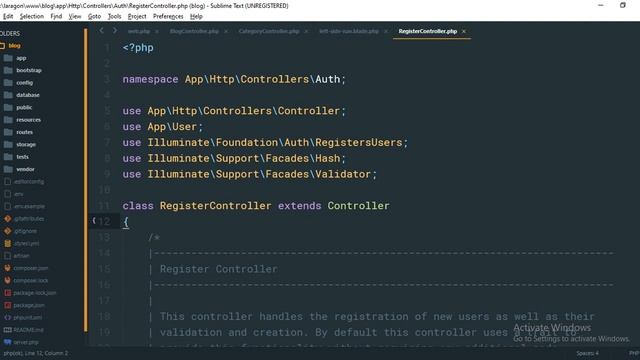Click the config folder icon
The image size is (640, 360).
pos(8,82)
